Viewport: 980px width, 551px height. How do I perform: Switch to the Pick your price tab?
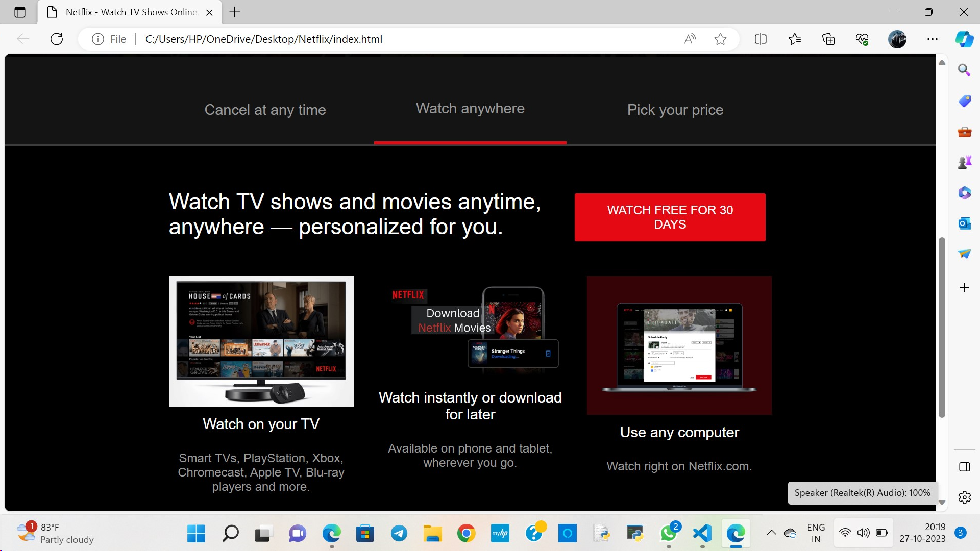[x=675, y=110]
